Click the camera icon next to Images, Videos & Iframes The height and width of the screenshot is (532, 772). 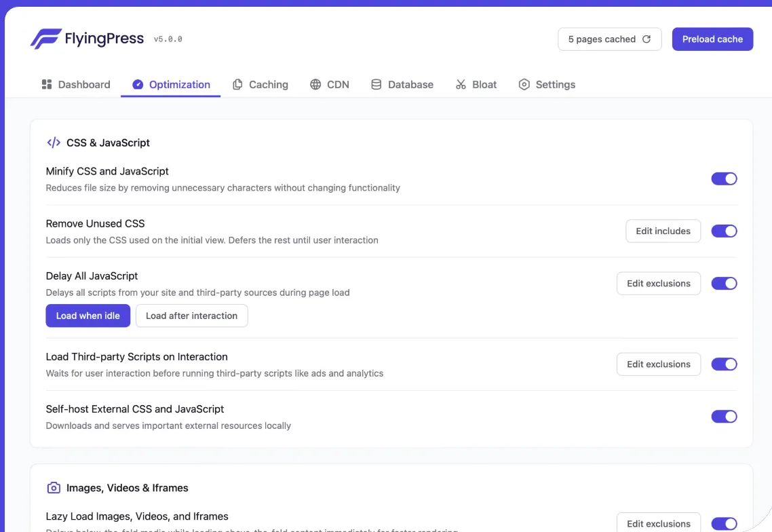pos(54,488)
